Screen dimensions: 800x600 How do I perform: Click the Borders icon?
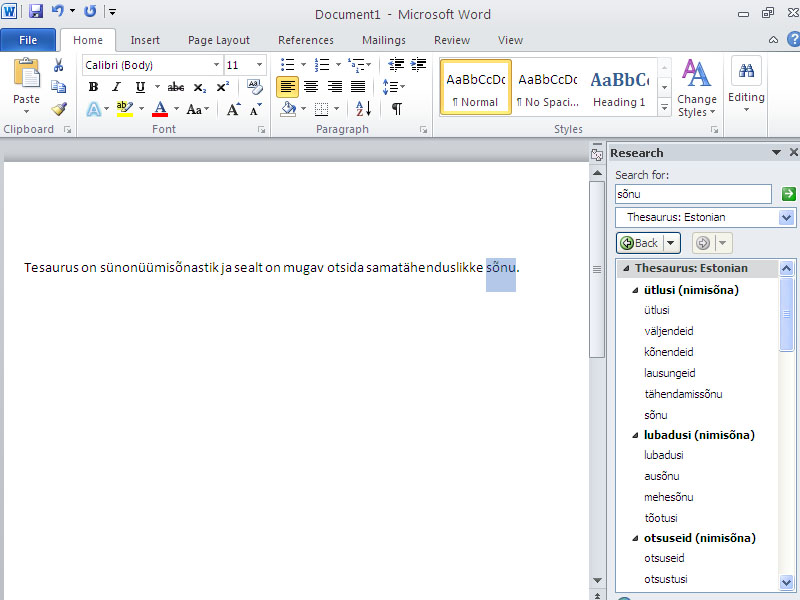[321, 109]
